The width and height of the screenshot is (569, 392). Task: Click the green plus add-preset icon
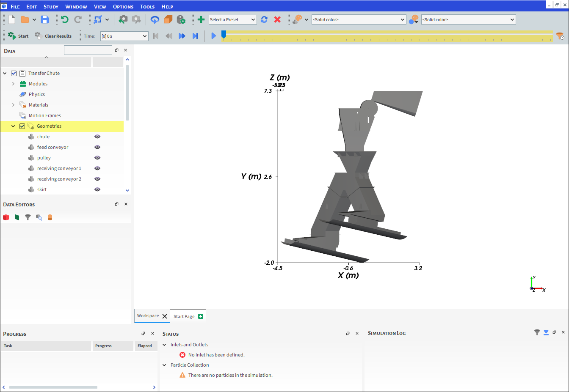[x=201, y=19]
